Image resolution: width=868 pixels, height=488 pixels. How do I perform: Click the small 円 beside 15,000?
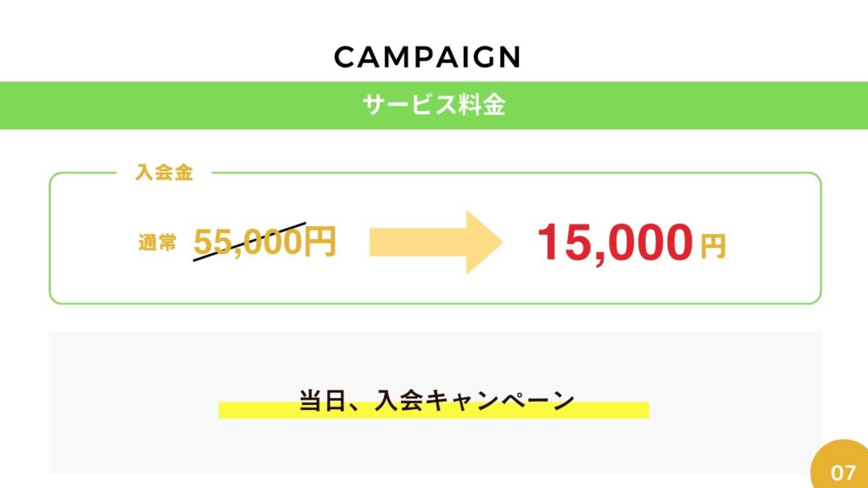click(713, 247)
